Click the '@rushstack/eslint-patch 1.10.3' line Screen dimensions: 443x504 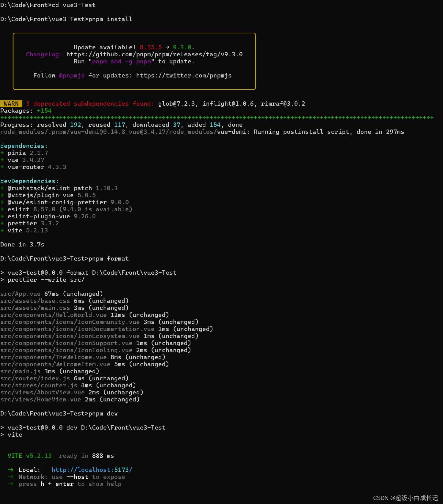59,188
